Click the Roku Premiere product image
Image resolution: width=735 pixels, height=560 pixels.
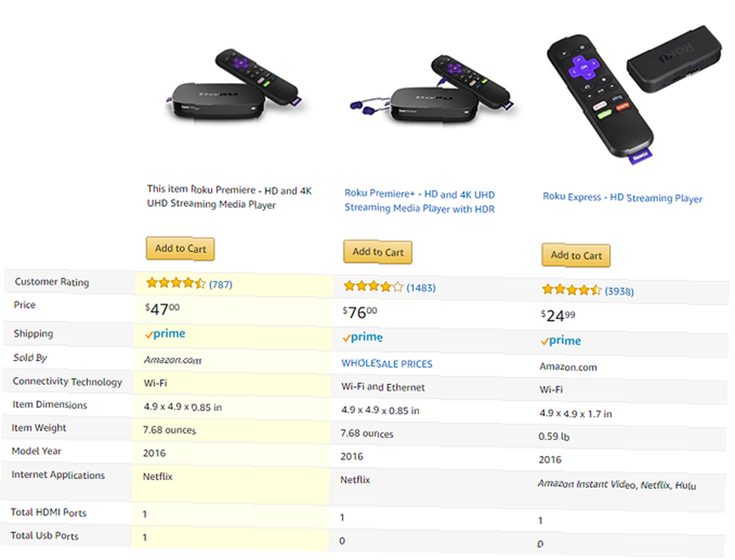pyautogui.click(x=234, y=85)
